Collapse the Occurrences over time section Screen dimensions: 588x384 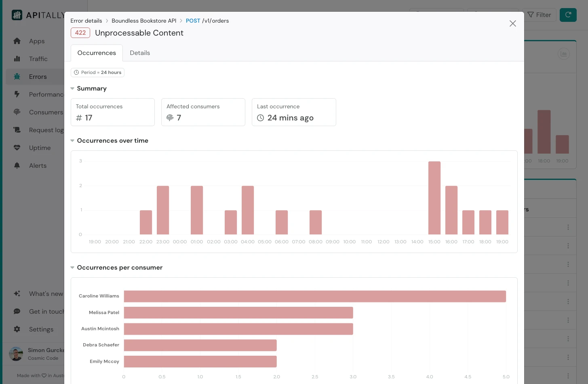[72, 141]
